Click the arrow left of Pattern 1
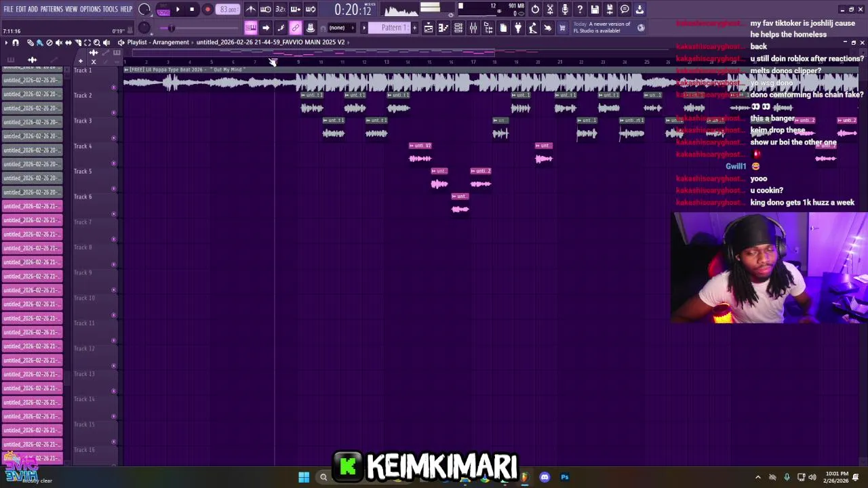This screenshot has height=488, width=868. 364,28
